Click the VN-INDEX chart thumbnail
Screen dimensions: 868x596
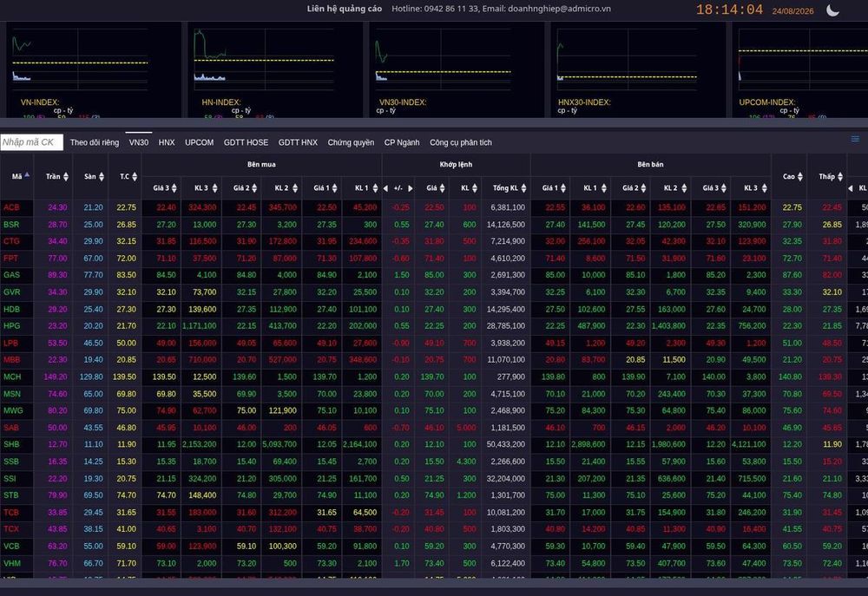pyautogui.click(x=92, y=69)
